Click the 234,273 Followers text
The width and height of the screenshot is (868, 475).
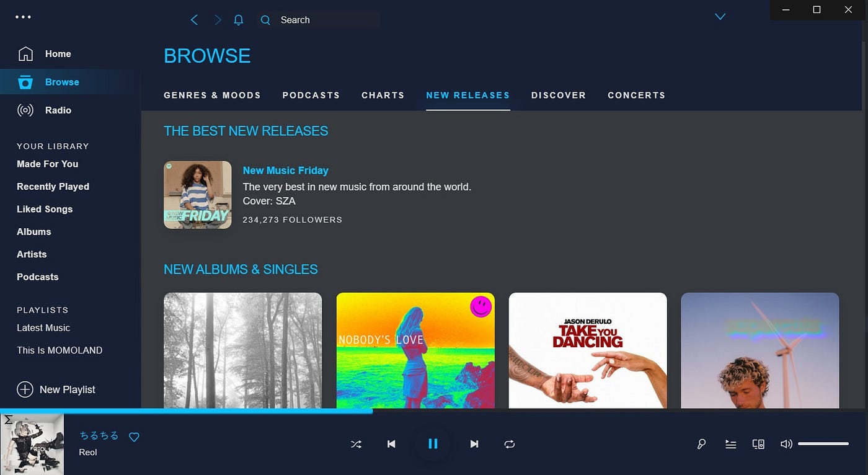point(292,220)
